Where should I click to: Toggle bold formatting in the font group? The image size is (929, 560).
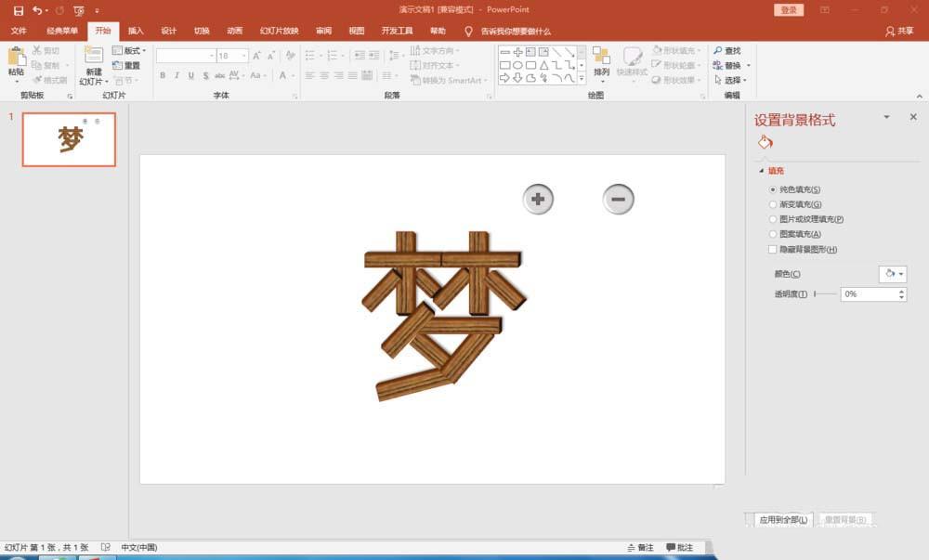[x=164, y=73]
